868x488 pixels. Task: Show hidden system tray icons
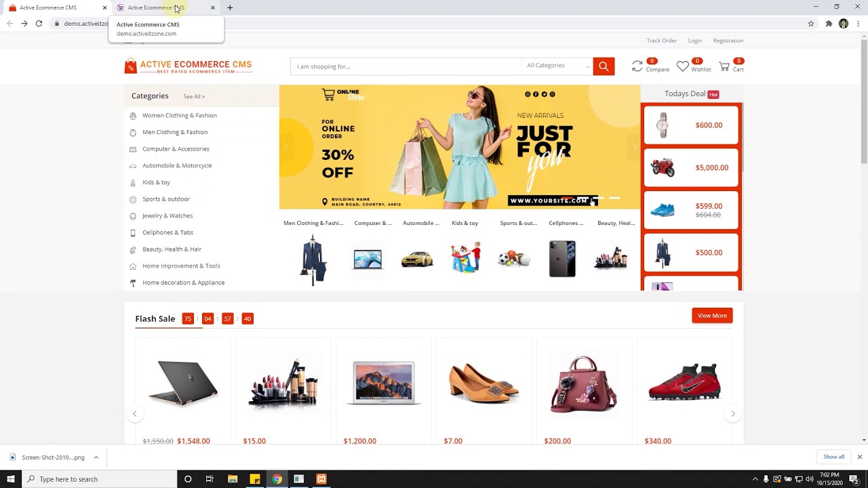(755, 479)
